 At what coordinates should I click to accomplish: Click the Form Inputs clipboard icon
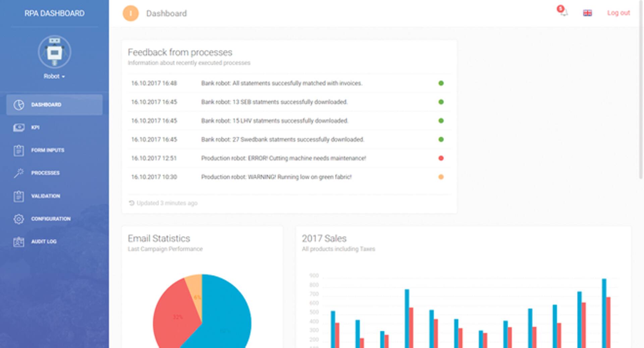[x=19, y=150]
